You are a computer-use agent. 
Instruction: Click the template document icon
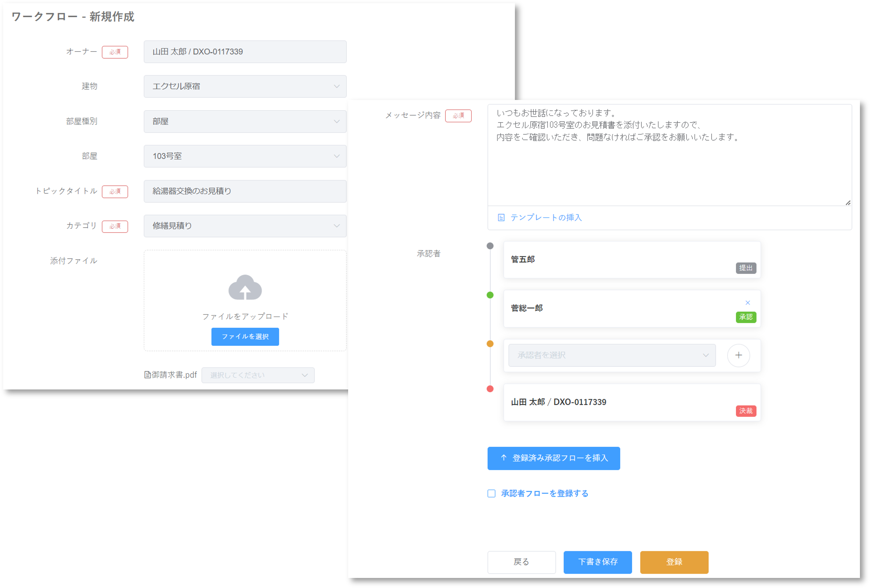tap(501, 218)
